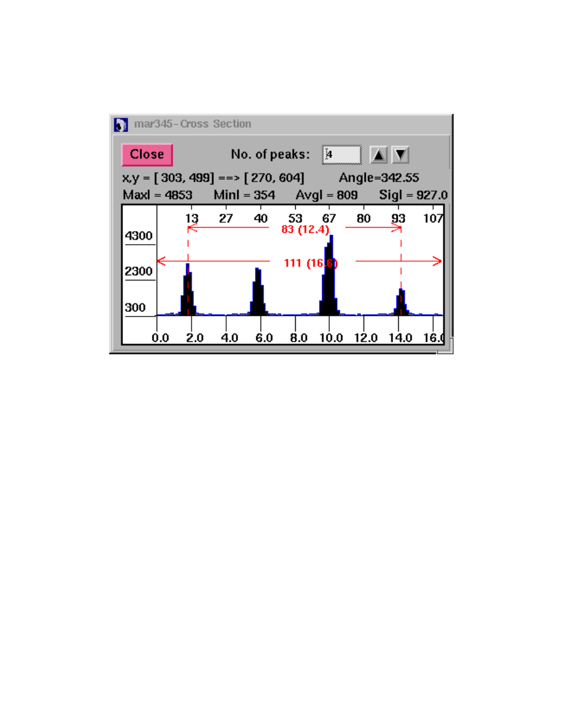Viewport: 562px width, 728px height.
Task: Click the 2300 intensity axis label
Action: tap(138, 271)
